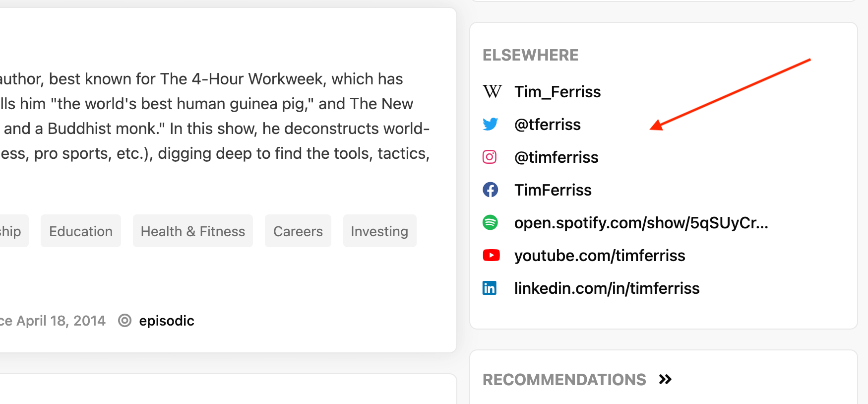Open the @timferriss Instagram link
Screen dimensions: 868x404
coord(557,157)
